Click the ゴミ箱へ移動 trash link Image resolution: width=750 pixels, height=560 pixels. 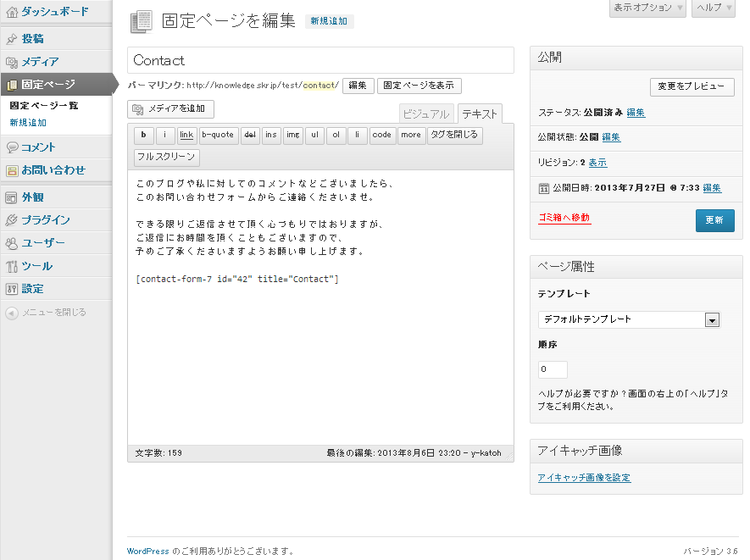click(x=564, y=218)
